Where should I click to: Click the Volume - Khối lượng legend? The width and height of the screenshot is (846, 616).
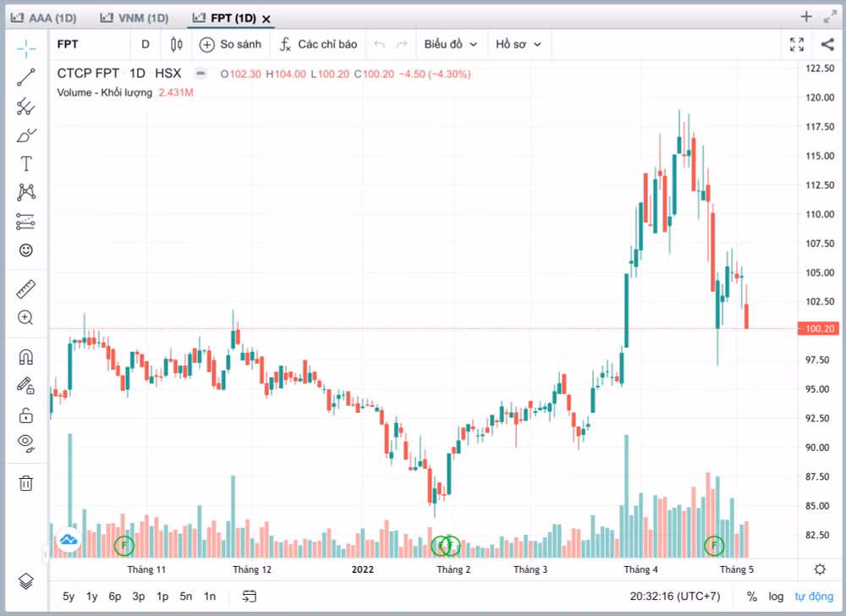(105, 92)
